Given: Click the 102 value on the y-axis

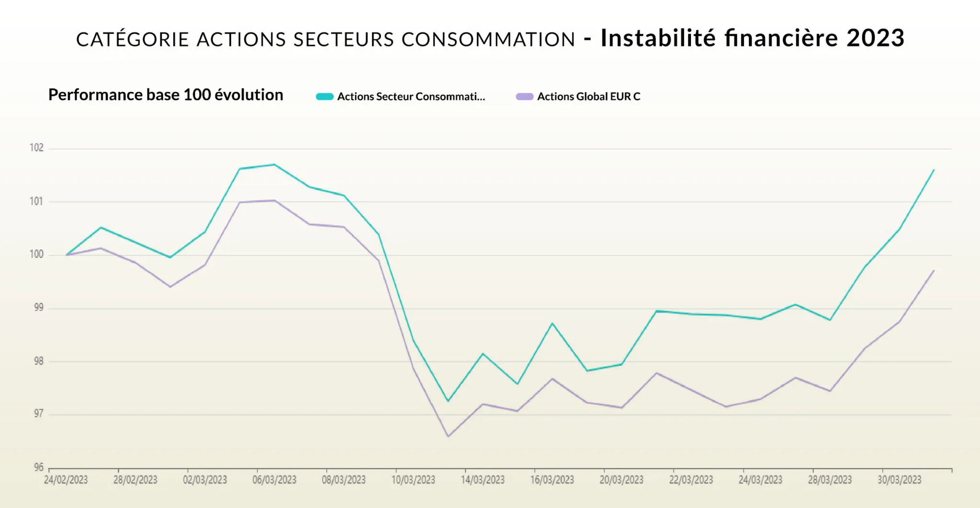Looking at the screenshot, I should [36, 148].
